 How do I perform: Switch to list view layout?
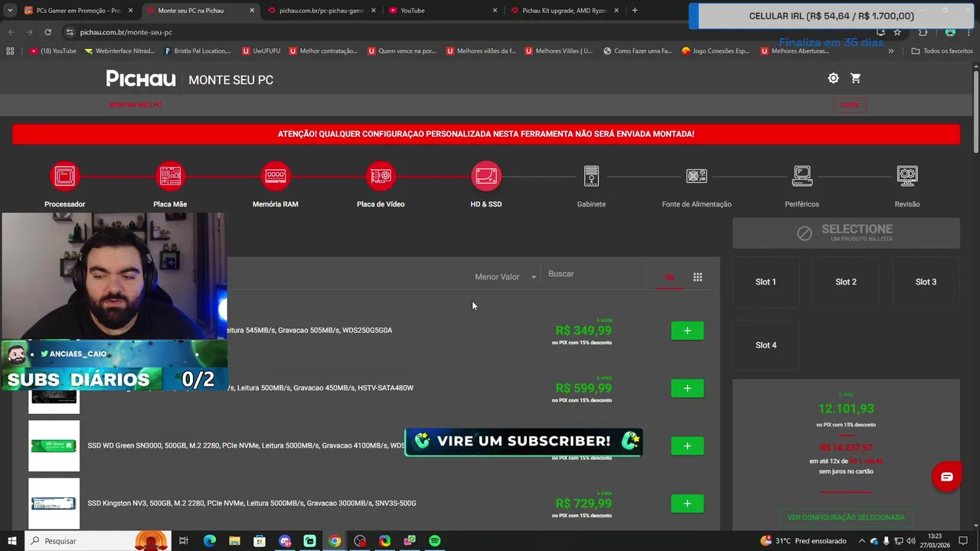669,277
